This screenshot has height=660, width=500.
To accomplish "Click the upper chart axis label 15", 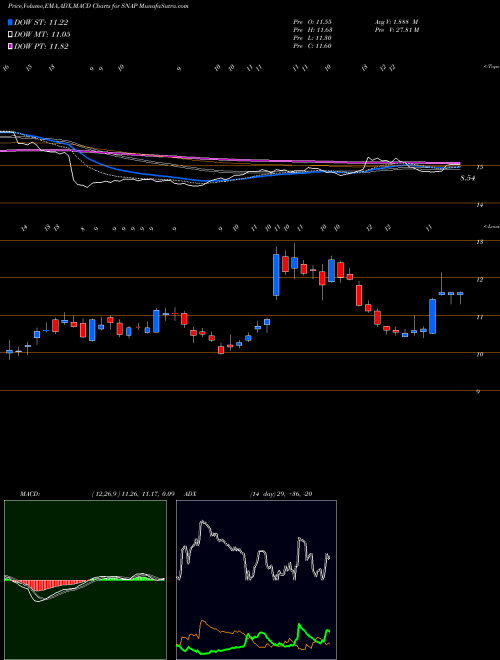I will tap(479, 168).
